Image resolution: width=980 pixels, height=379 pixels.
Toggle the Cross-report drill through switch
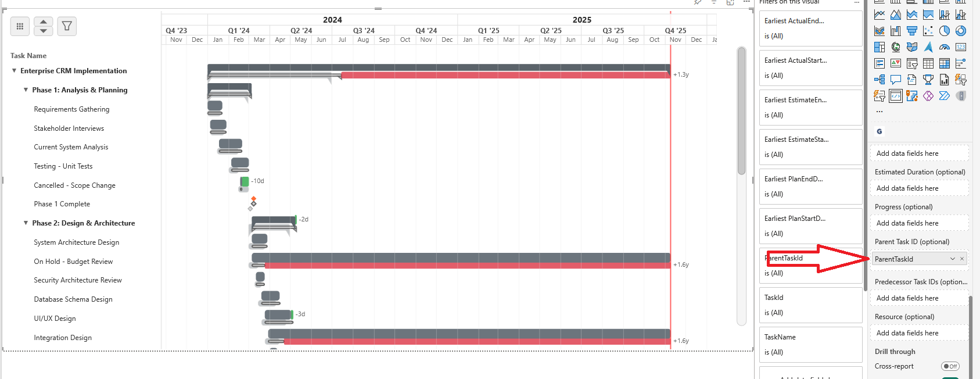(950, 366)
